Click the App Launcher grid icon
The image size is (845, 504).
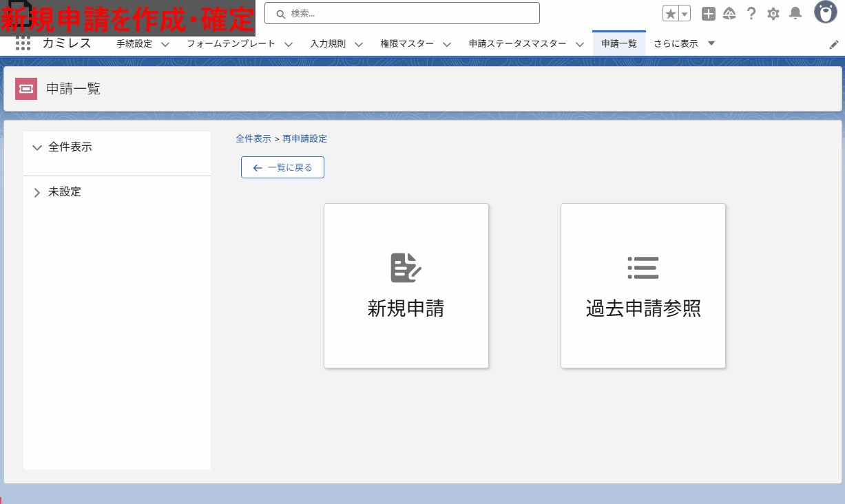coord(23,43)
